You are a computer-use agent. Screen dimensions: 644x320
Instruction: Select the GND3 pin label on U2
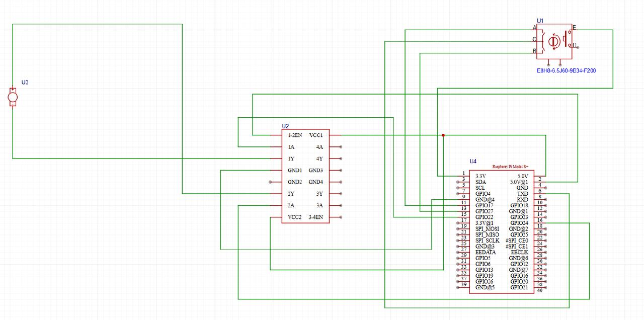pos(316,171)
